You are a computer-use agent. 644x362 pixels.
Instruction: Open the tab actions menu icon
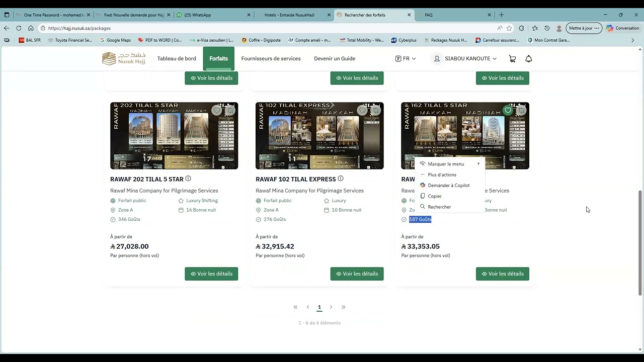tap(7, 15)
